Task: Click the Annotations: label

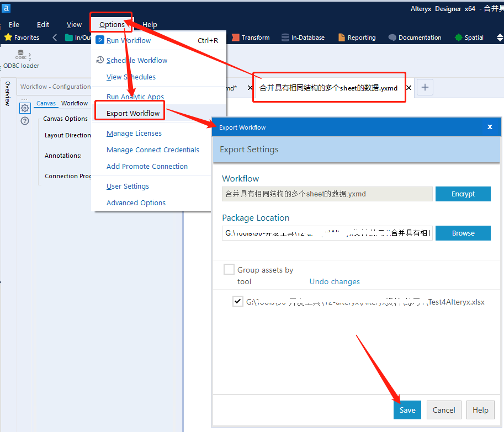Action: coord(63,156)
